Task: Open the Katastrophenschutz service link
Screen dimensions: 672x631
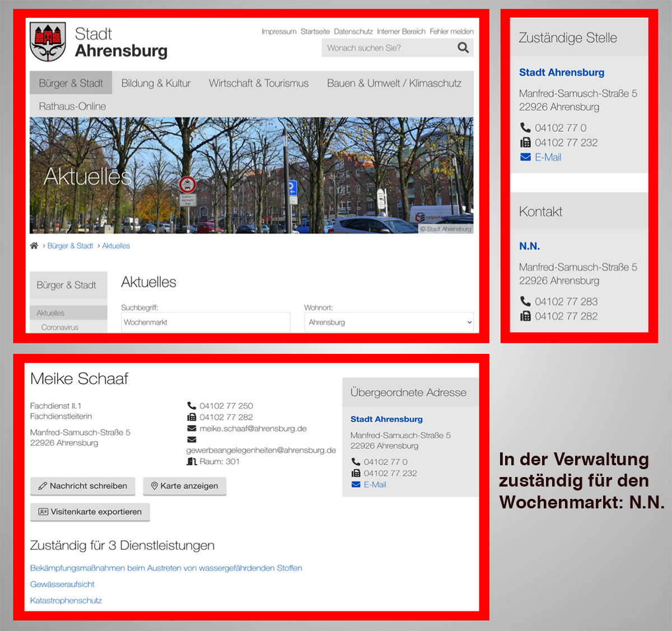Action: pos(66,600)
